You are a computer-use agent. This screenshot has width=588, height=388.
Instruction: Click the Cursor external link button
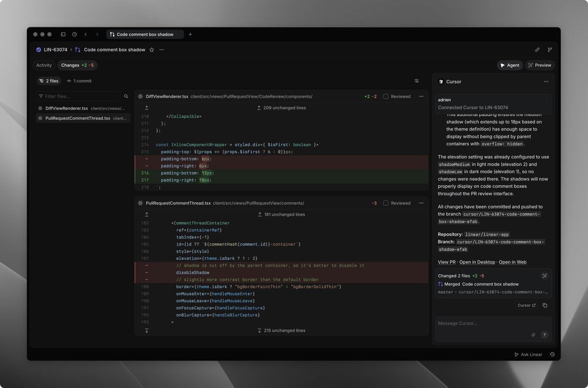tap(527, 305)
